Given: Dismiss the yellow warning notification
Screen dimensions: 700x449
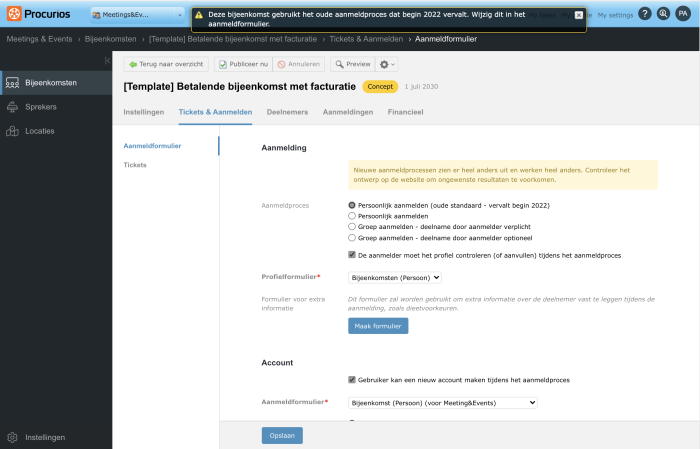Looking at the screenshot, I should point(579,15).
